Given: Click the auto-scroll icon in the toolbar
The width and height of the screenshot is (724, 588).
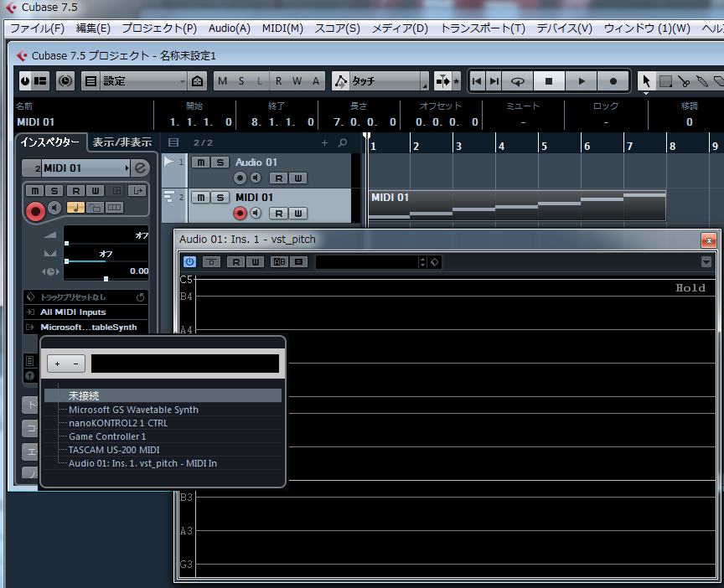Looking at the screenshot, I should point(442,81).
